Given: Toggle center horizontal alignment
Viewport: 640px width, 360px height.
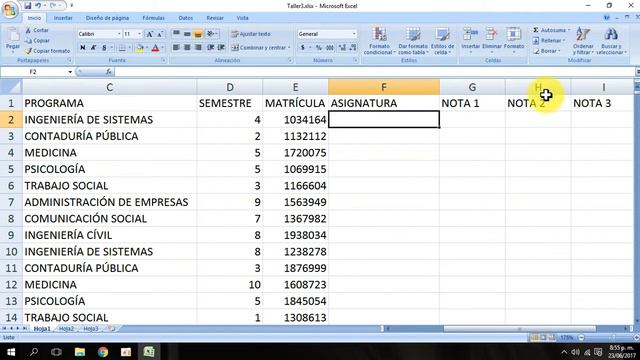Looking at the screenshot, I should [x=187, y=48].
